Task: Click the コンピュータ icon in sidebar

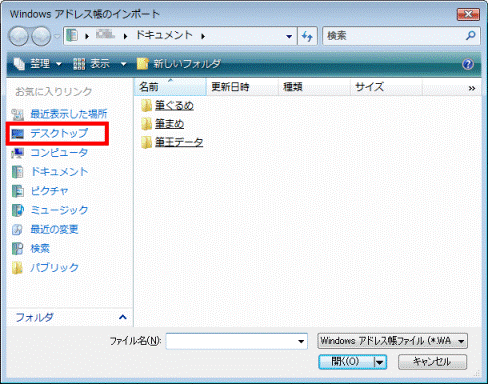Action: coord(17,153)
